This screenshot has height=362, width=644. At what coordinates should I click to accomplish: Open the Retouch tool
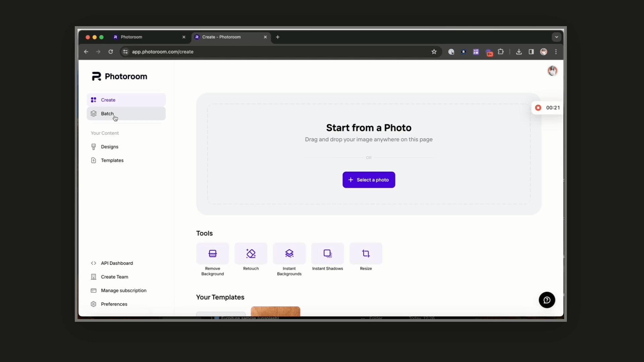pos(251,257)
